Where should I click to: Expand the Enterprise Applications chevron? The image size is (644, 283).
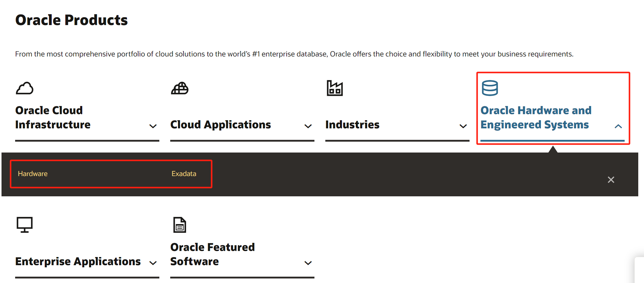153,263
